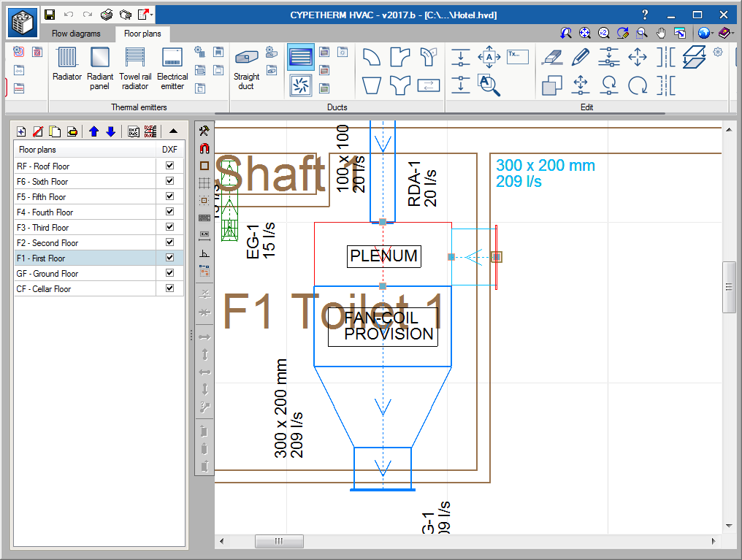Toggle the magnet snap tool
The width and height of the screenshot is (742, 560).
pyautogui.click(x=204, y=148)
